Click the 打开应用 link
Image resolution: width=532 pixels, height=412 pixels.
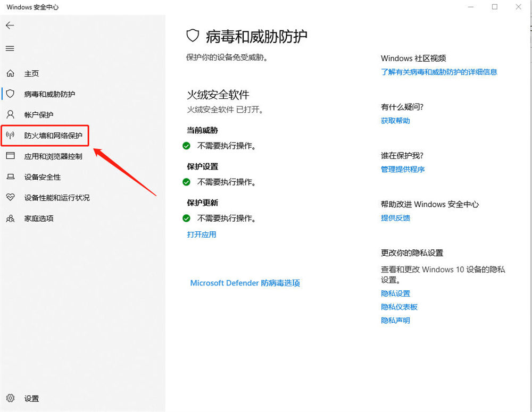pyautogui.click(x=202, y=234)
